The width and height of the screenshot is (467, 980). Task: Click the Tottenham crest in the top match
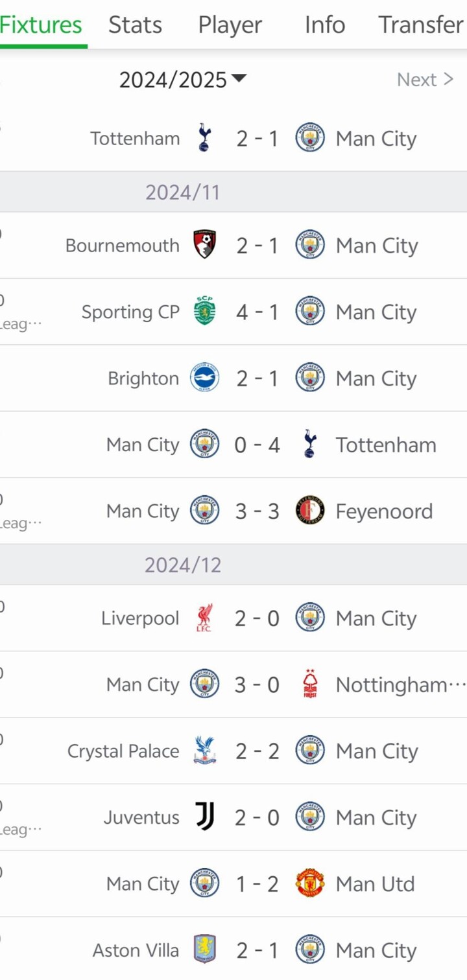click(204, 138)
